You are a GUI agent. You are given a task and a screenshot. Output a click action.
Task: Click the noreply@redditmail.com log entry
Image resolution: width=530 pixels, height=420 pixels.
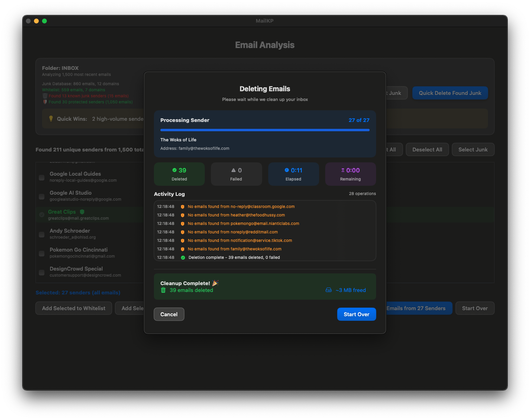[x=233, y=232]
